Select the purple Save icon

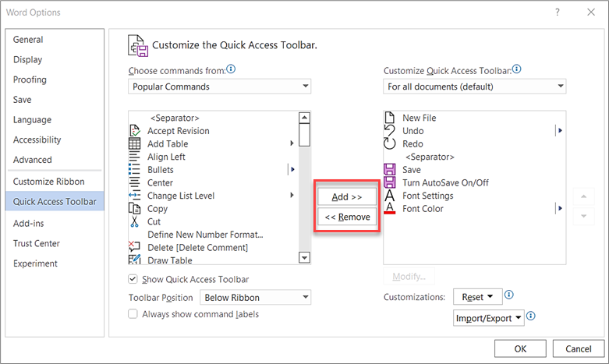point(391,170)
